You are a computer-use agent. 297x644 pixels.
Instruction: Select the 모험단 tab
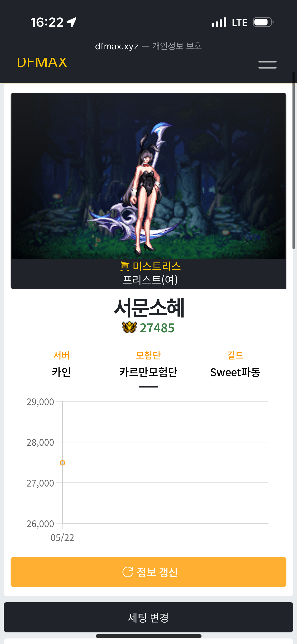148,364
